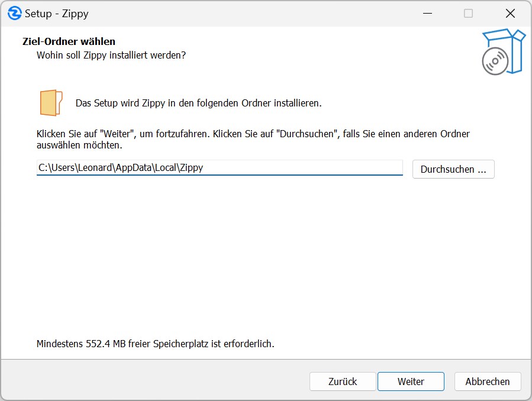Click the maximize icon in the title bar
The height and width of the screenshot is (401, 532).
[467, 13]
